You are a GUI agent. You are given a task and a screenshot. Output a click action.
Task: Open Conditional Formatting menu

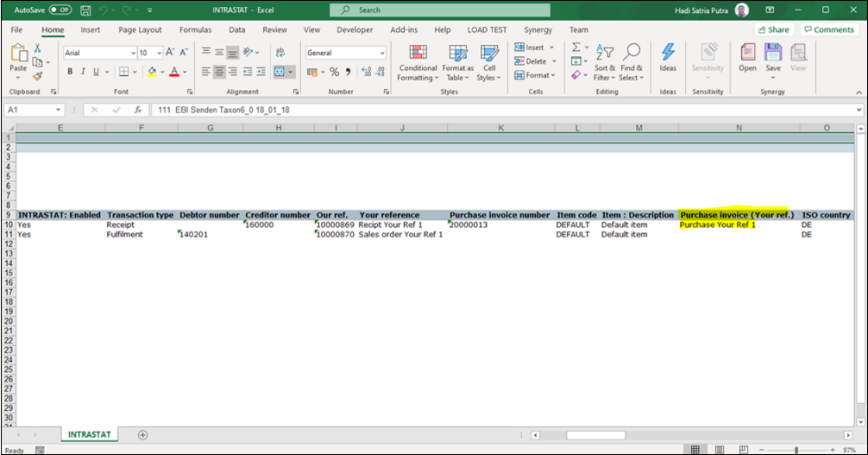click(x=418, y=63)
